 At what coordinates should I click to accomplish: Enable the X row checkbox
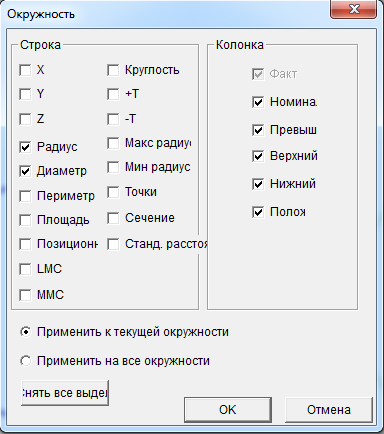tap(25, 70)
